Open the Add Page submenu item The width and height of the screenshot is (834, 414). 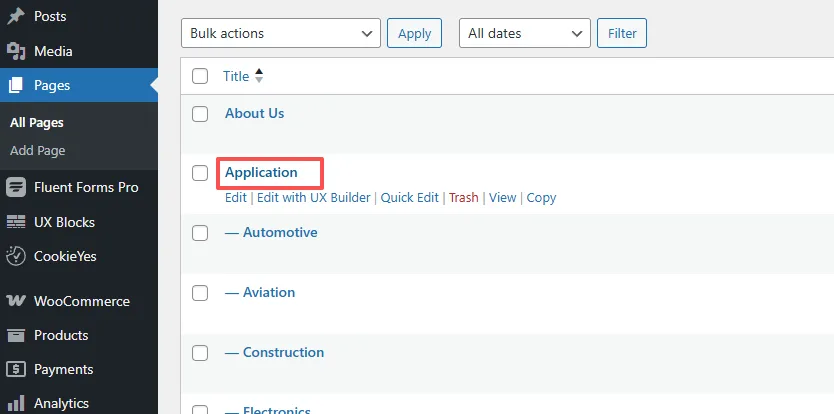tap(37, 151)
